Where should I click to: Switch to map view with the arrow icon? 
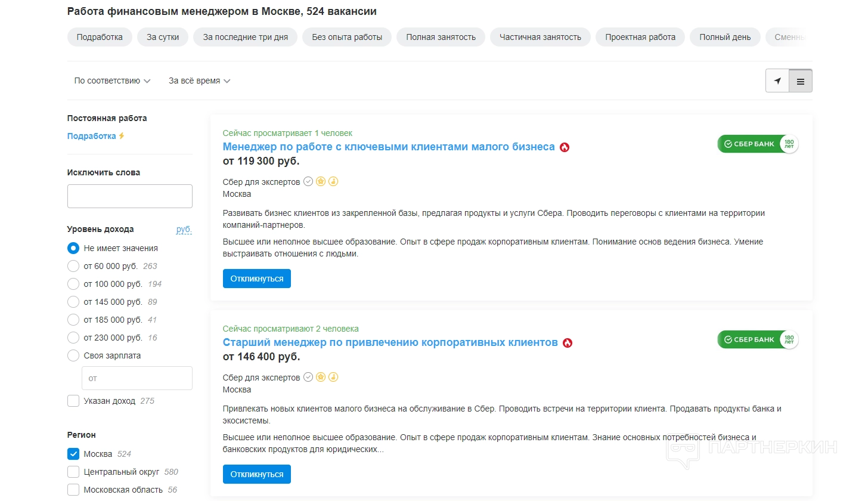[777, 81]
